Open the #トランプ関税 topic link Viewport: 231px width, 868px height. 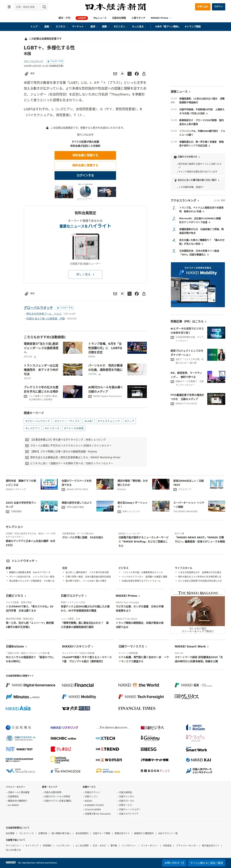(192, 27)
